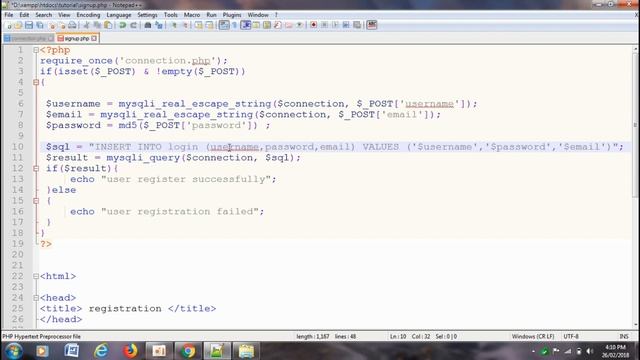Screen dimensions: 640x360
Task: Click the vertical scrollbar of the editor
Action: (636, 188)
